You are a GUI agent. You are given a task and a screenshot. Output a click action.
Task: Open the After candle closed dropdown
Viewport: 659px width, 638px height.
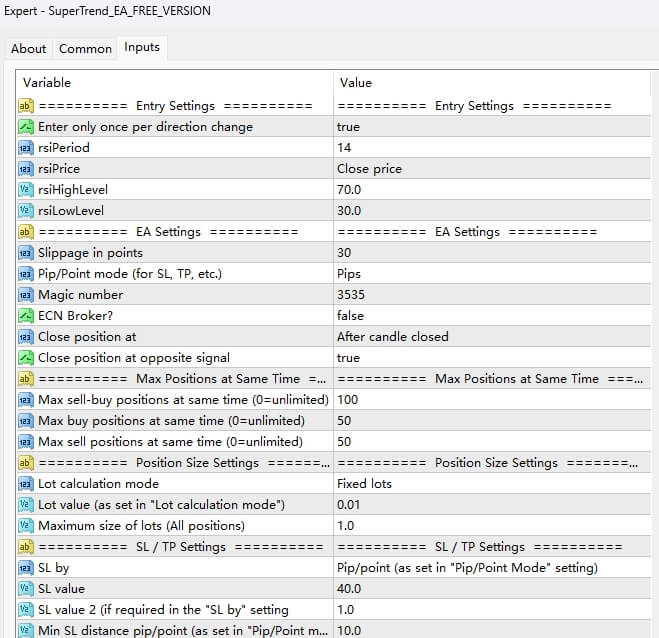[492, 337]
